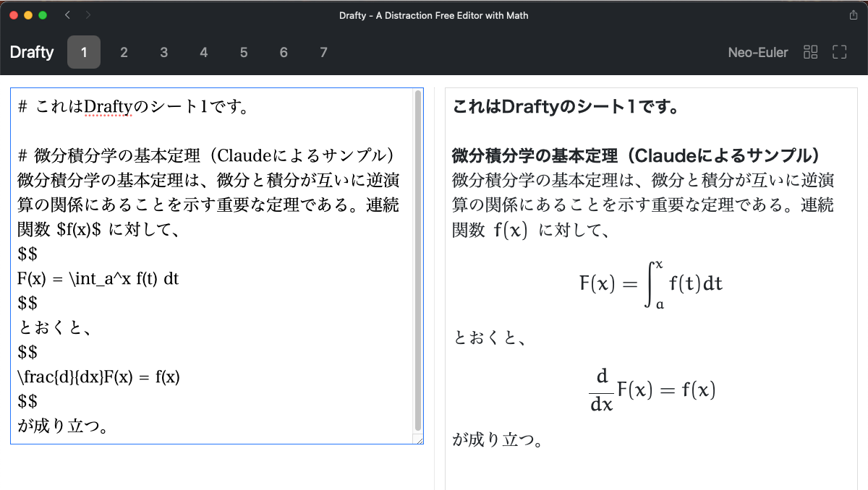Toggle fullscreen mode icon

click(839, 52)
